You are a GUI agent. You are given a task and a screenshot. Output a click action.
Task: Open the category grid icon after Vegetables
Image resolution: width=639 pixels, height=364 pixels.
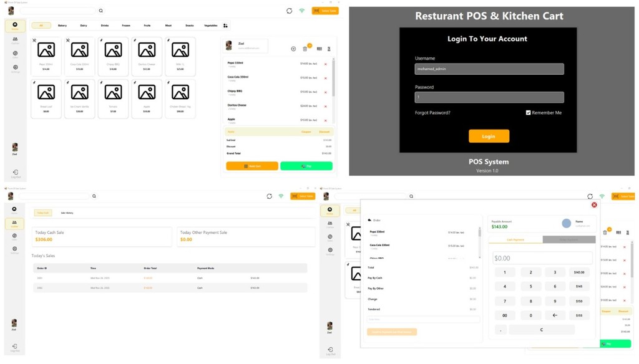click(225, 26)
